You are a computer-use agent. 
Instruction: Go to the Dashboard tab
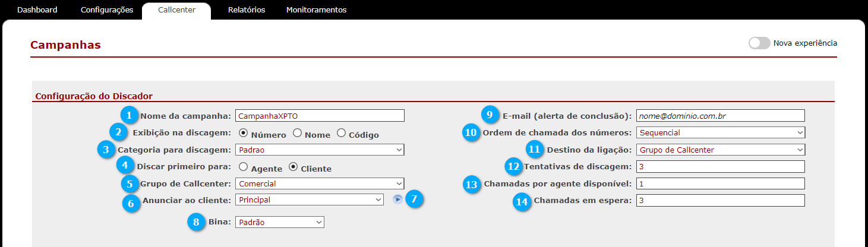pyautogui.click(x=37, y=10)
